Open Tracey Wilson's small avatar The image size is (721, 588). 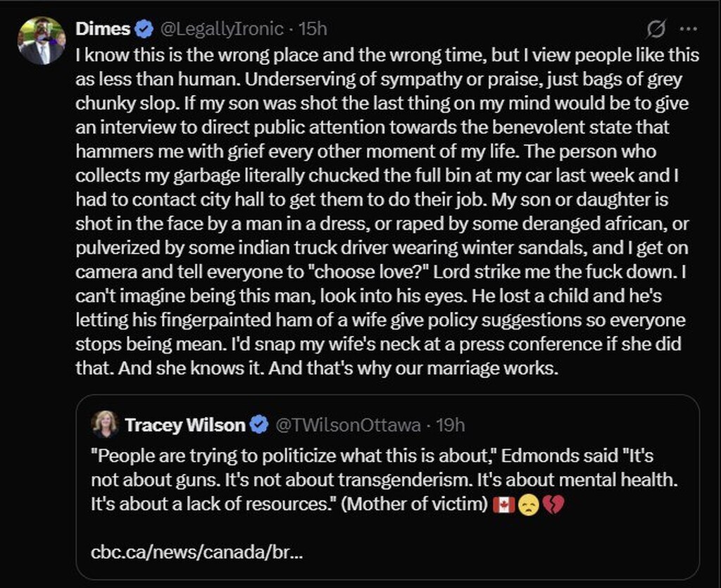105,424
